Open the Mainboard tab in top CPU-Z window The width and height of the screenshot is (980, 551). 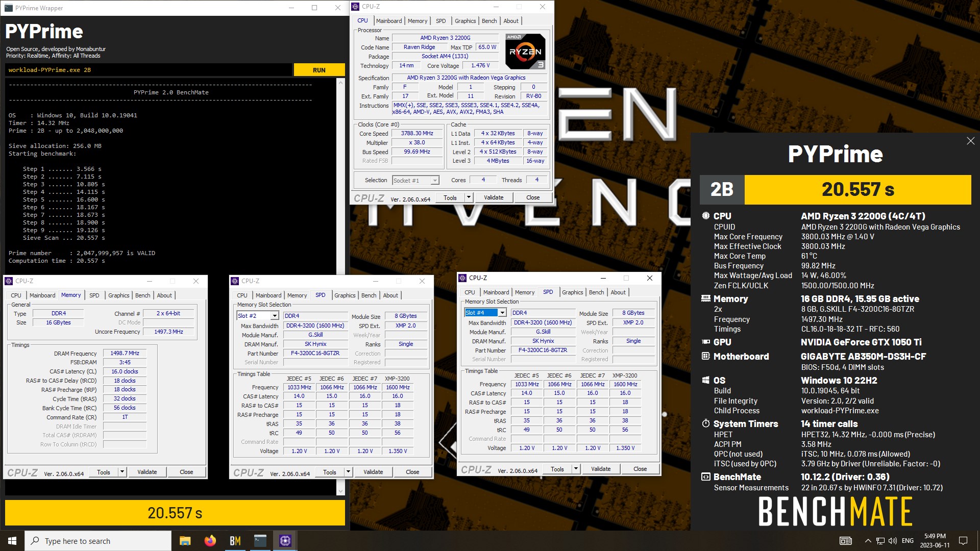[389, 21]
